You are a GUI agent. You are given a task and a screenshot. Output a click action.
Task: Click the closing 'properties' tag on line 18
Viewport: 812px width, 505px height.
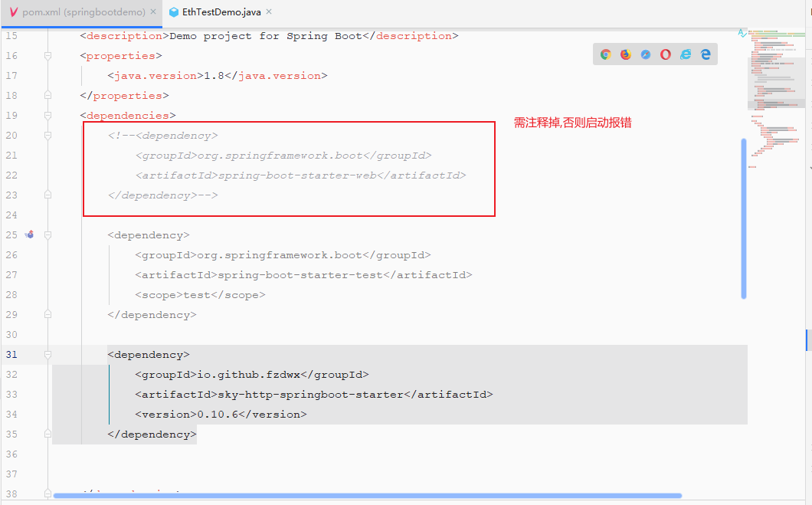pos(124,95)
